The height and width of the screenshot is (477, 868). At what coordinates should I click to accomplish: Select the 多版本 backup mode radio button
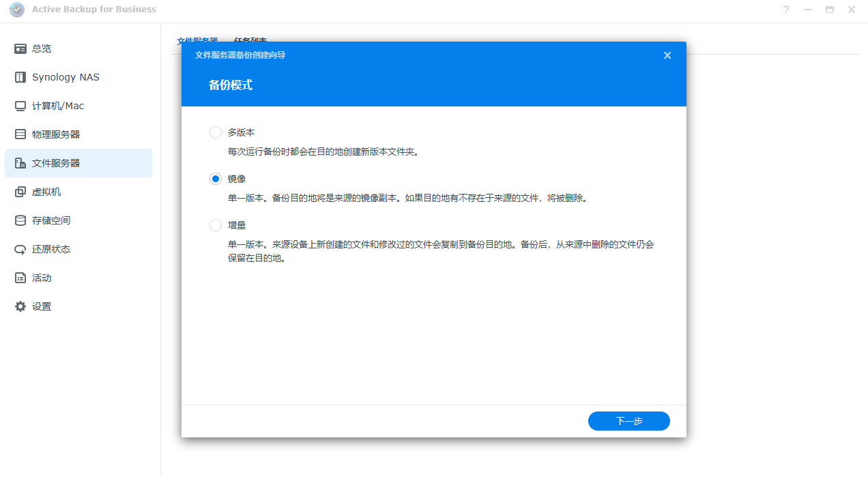click(x=216, y=132)
